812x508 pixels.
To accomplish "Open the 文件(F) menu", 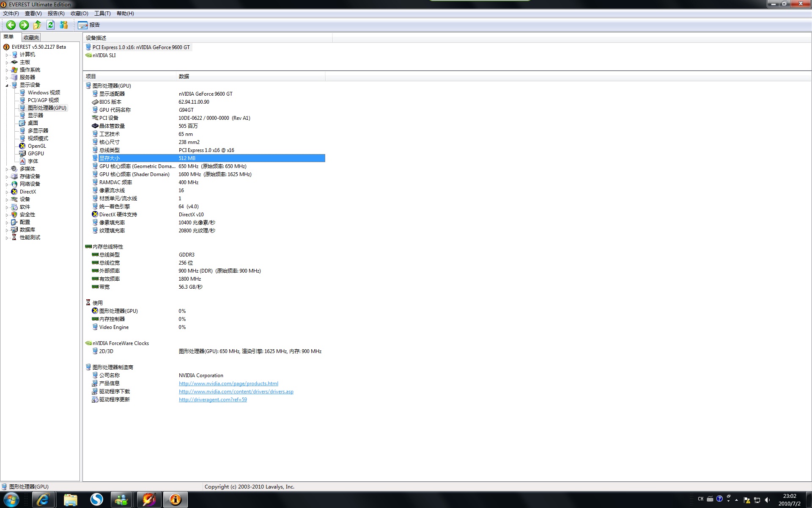I will pos(11,14).
